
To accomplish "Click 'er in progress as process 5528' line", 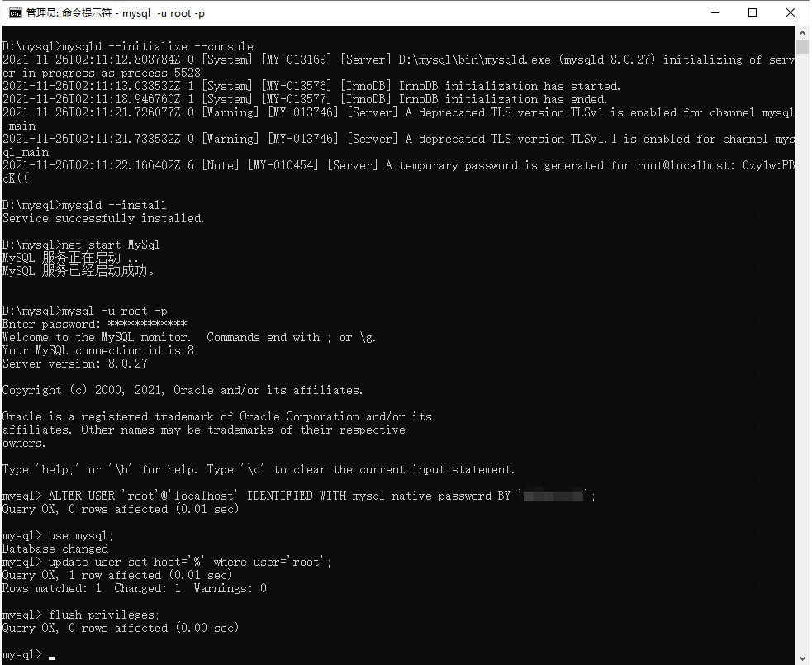I will pyautogui.click(x=102, y=73).
